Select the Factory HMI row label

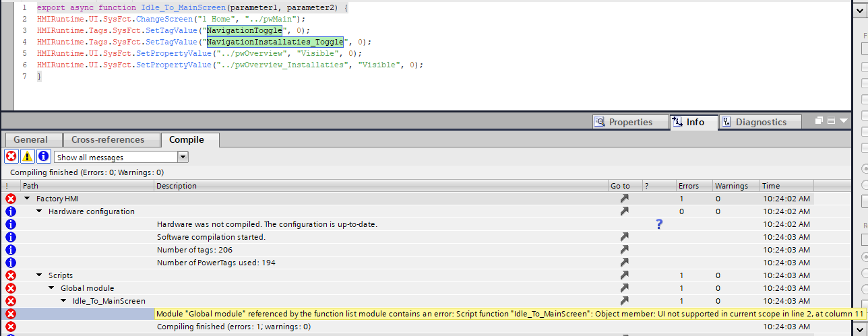57,199
